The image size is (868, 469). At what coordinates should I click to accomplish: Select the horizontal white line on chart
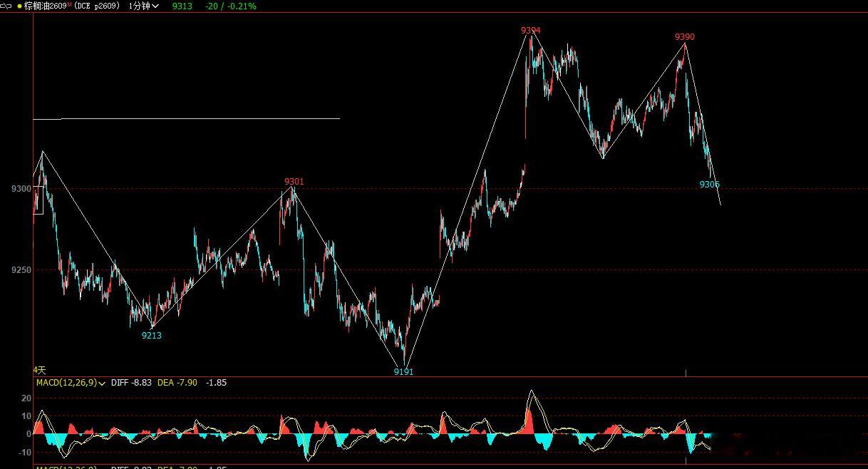tap(187, 118)
